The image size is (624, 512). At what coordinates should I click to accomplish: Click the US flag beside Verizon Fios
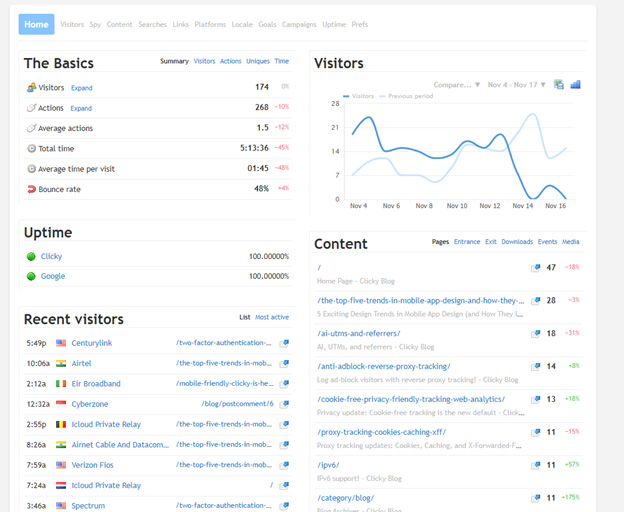61,465
